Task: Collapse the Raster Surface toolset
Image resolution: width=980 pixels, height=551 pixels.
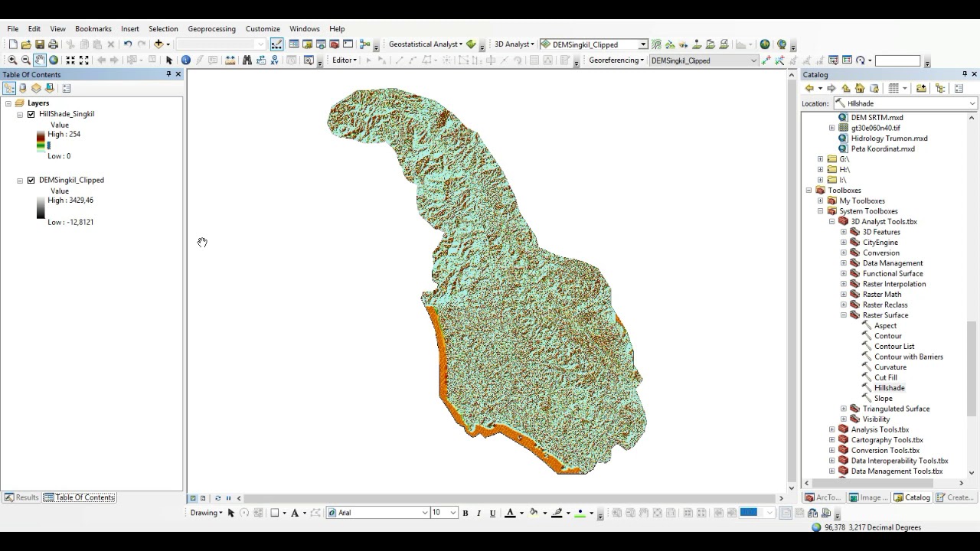Action: 844,315
